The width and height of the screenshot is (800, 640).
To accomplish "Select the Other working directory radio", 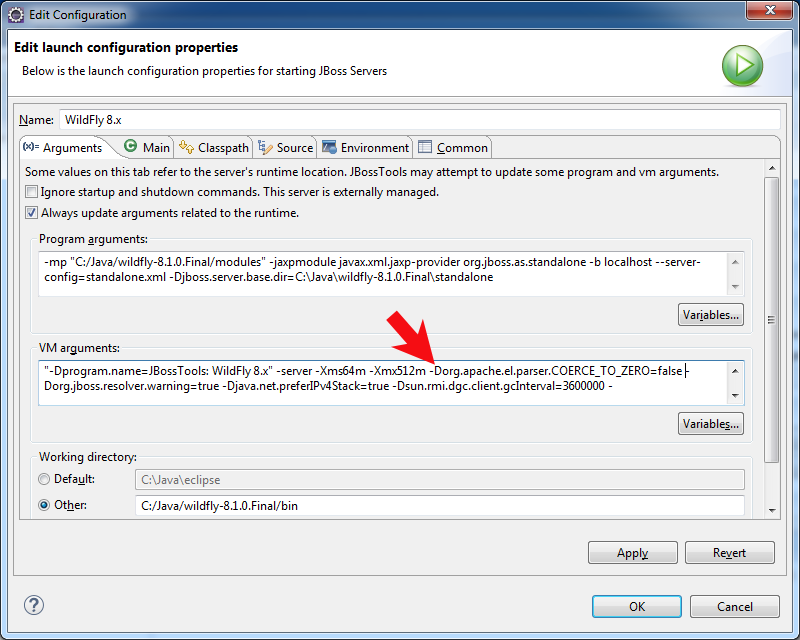I will tap(44, 505).
